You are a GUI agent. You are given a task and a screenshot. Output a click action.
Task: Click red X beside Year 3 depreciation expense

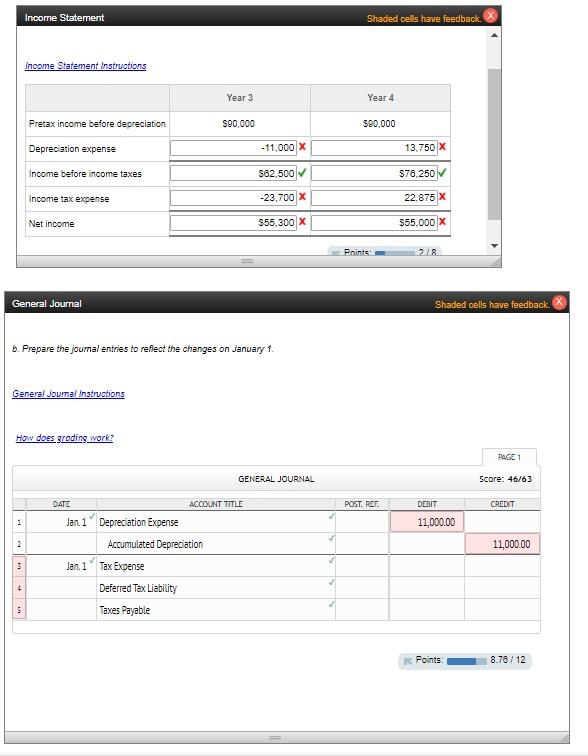(302, 147)
